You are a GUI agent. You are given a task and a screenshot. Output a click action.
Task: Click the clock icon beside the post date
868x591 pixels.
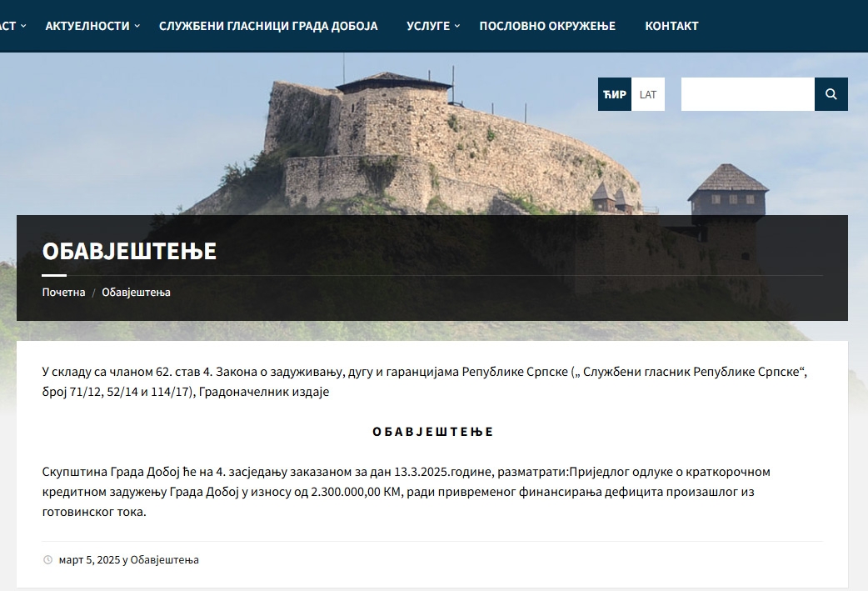coord(47,560)
